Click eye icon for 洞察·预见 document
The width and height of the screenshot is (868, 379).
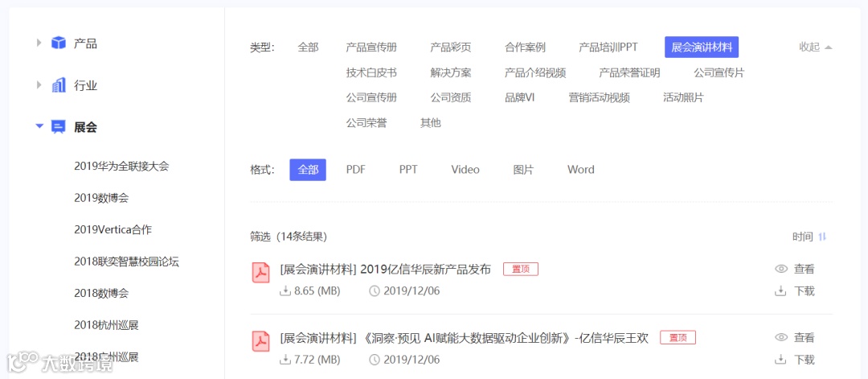[x=781, y=337]
